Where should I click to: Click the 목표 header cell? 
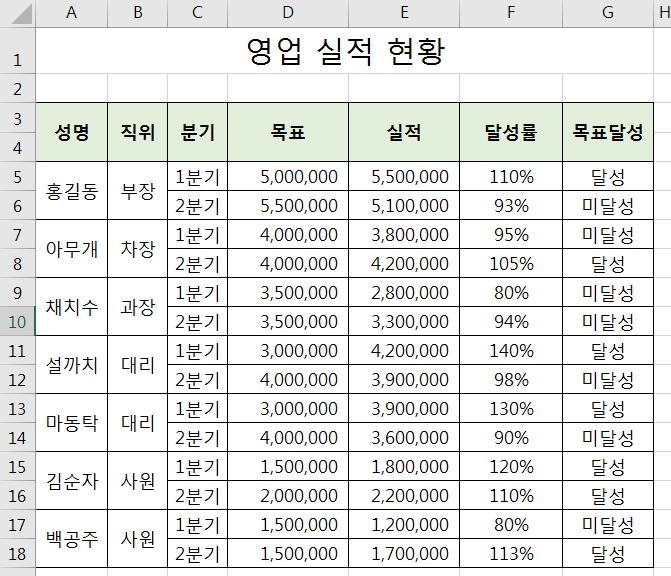(288, 132)
